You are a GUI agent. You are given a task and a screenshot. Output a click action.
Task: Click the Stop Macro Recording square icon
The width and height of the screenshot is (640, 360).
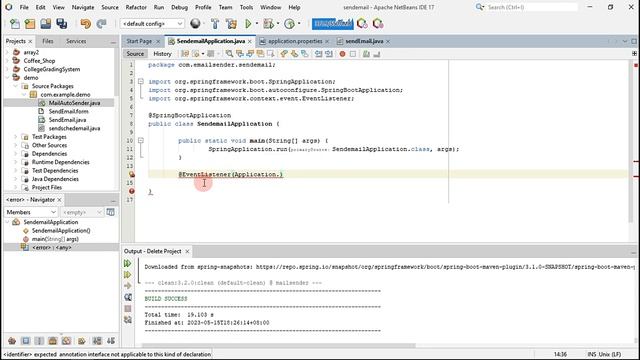(353, 54)
